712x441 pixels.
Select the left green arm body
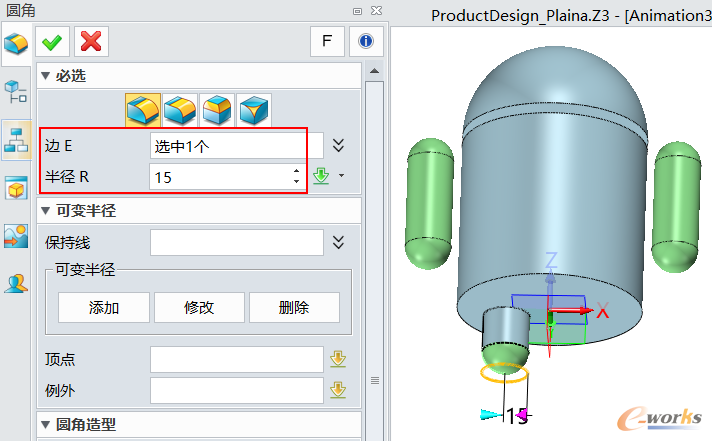(430, 203)
